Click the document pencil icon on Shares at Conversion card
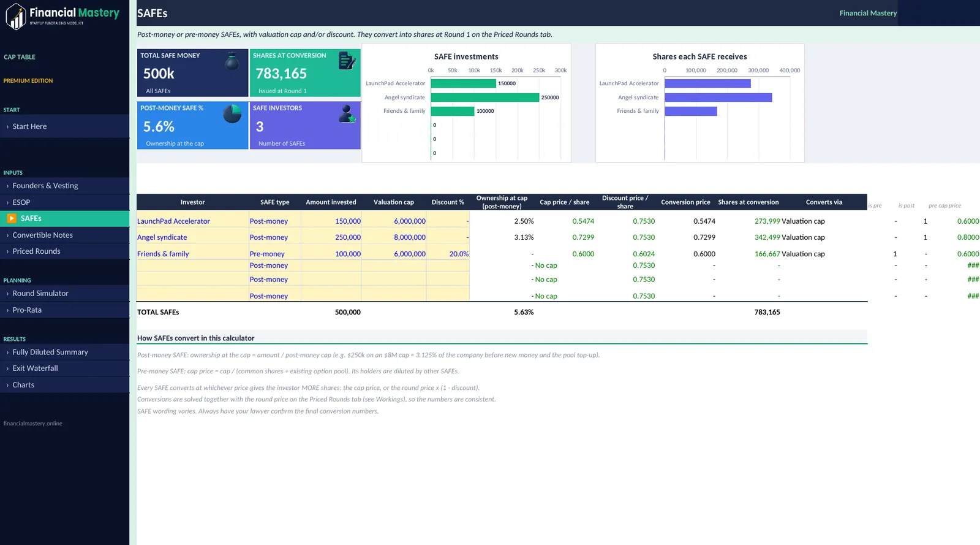This screenshot has width=980, height=545. coord(347,61)
